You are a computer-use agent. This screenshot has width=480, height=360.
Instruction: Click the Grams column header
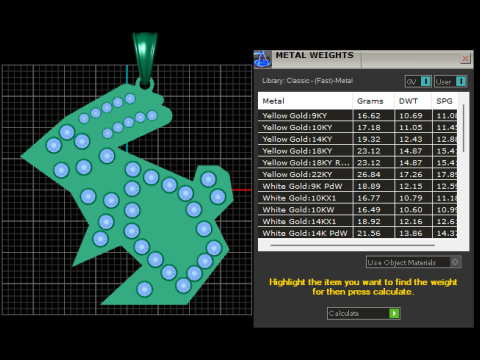point(373,101)
